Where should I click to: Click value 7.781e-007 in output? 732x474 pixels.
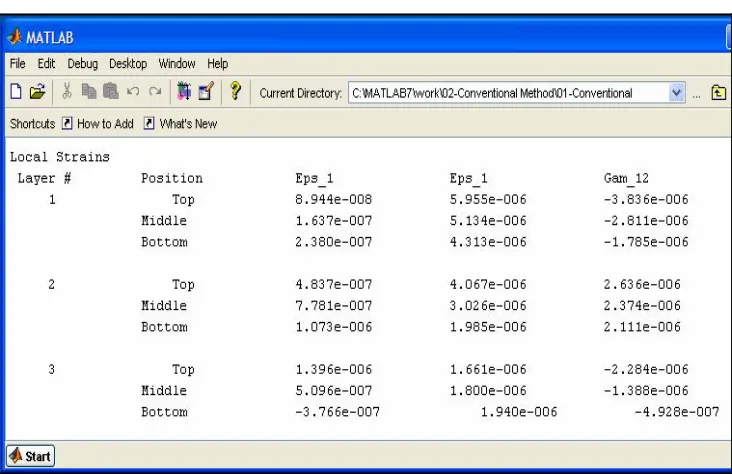pyautogui.click(x=334, y=306)
